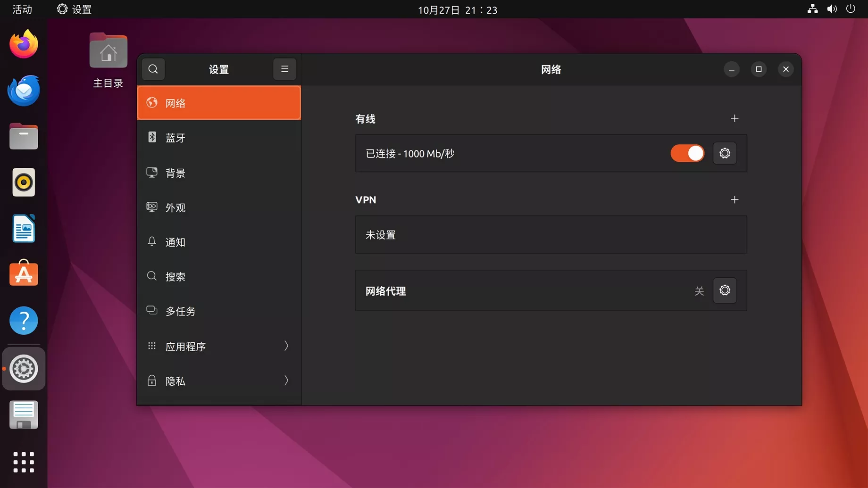Open the clock date menu in top bar
This screenshot has height=488, width=868.
point(457,10)
